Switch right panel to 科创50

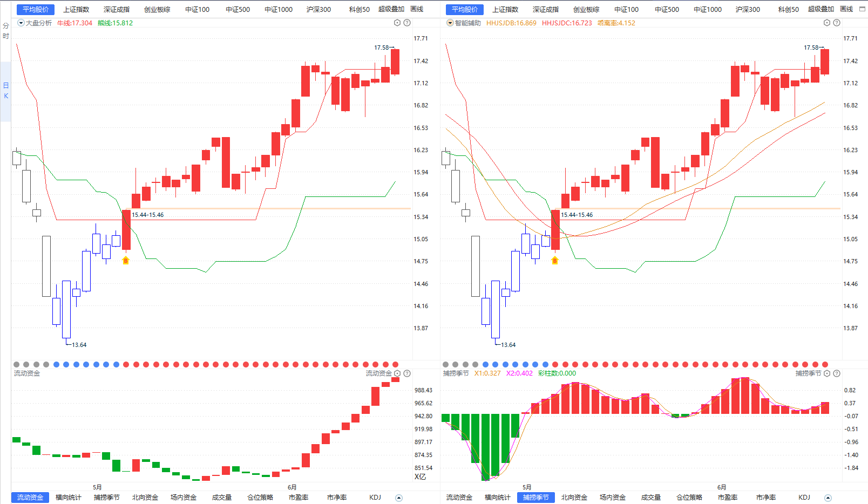[788, 10]
